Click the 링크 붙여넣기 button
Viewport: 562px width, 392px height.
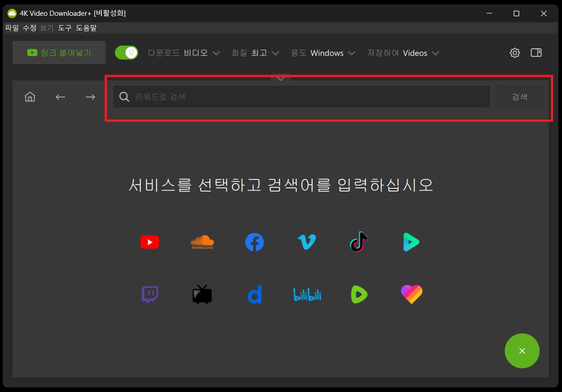(59, 53)
